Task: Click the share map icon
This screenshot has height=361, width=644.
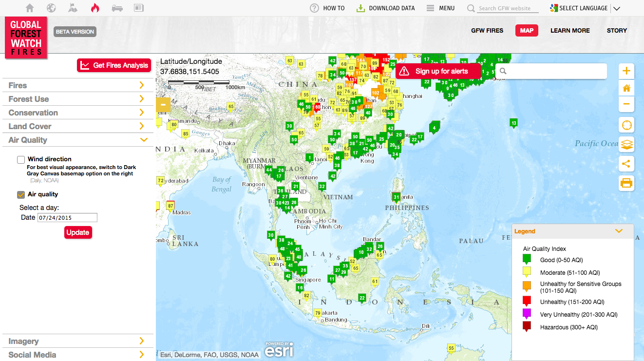Action: pyautogui.click(x=626, y=164)
